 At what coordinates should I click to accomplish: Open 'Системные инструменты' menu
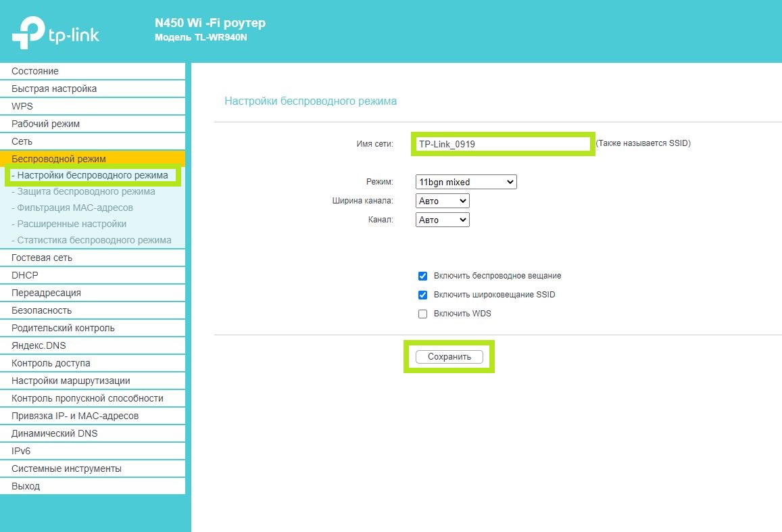(66, 468)
